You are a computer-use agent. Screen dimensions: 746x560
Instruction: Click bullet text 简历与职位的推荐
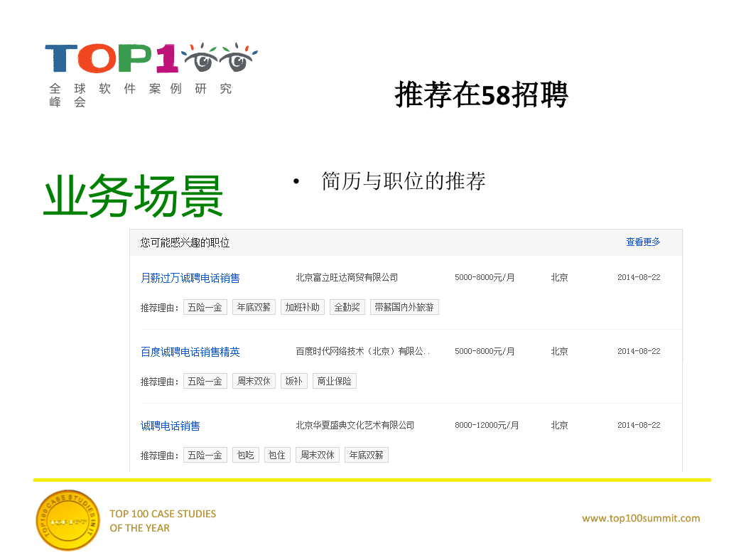404,181
